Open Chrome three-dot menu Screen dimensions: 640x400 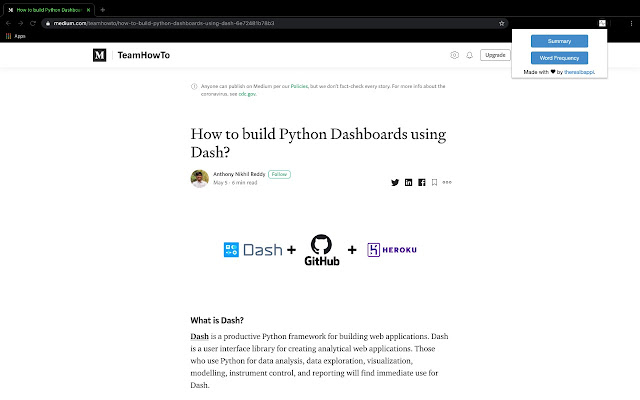click(x=631, y=23)
